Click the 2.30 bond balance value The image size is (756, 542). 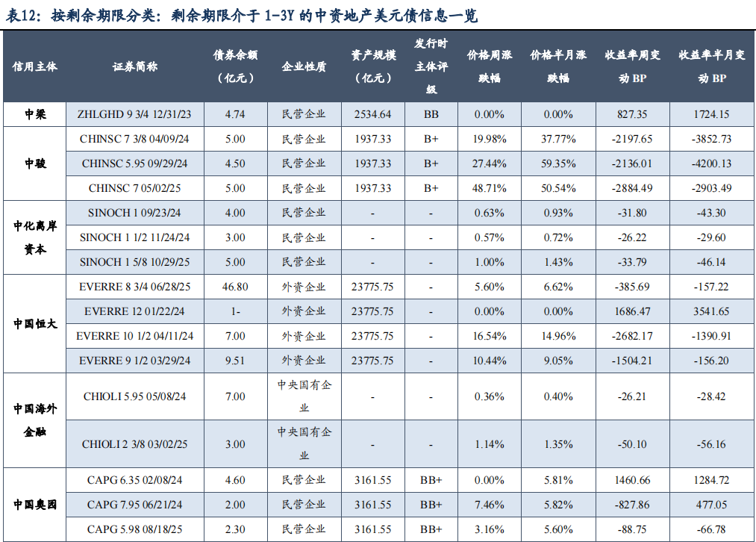235,529
